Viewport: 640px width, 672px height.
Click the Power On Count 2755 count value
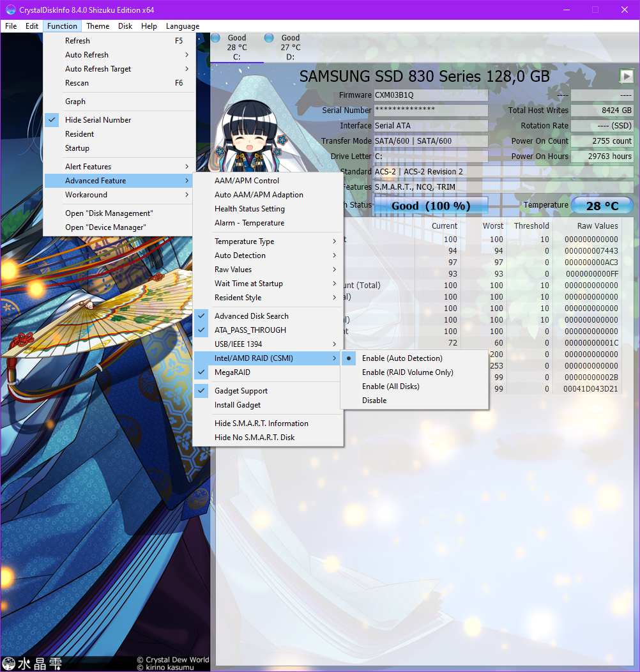point(602,141)
